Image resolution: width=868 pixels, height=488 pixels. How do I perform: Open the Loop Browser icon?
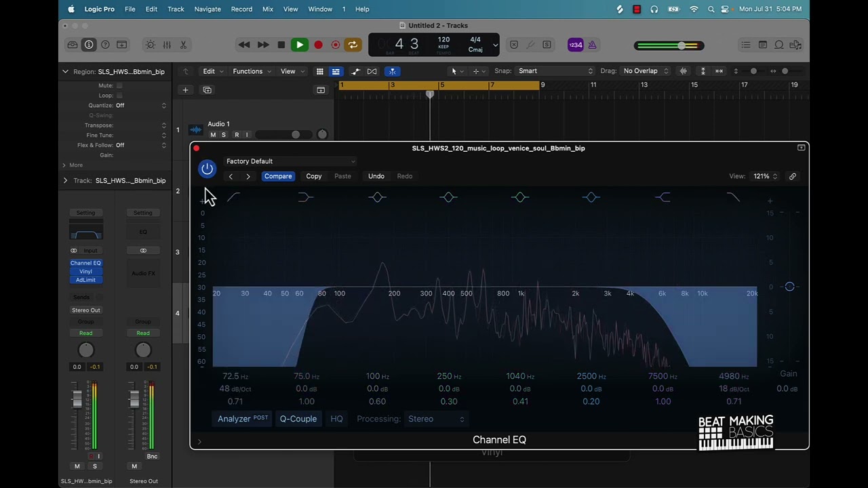pyautogui.click(x=779, y=45)
